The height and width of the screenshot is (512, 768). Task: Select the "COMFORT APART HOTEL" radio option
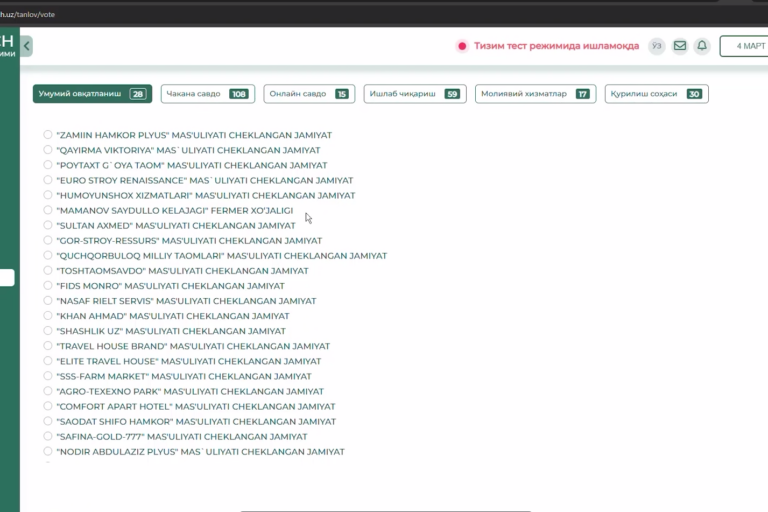[48, 407]
